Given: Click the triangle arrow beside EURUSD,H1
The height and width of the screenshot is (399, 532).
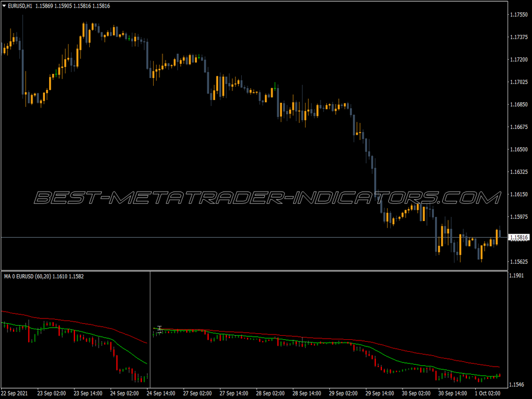Looking at the screenshot, I should coord(4,6).
